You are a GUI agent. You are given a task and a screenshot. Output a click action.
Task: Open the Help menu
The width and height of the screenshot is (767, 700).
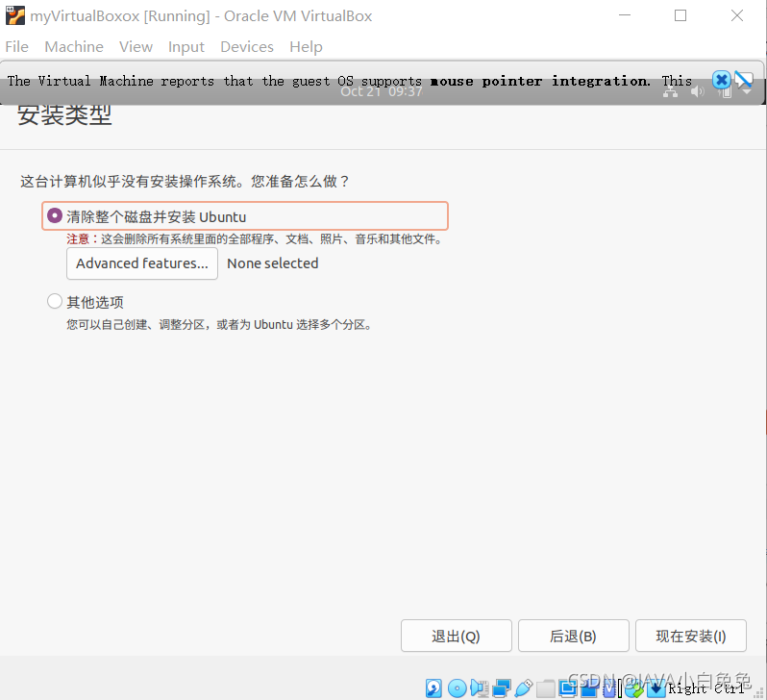coord(306,47)
